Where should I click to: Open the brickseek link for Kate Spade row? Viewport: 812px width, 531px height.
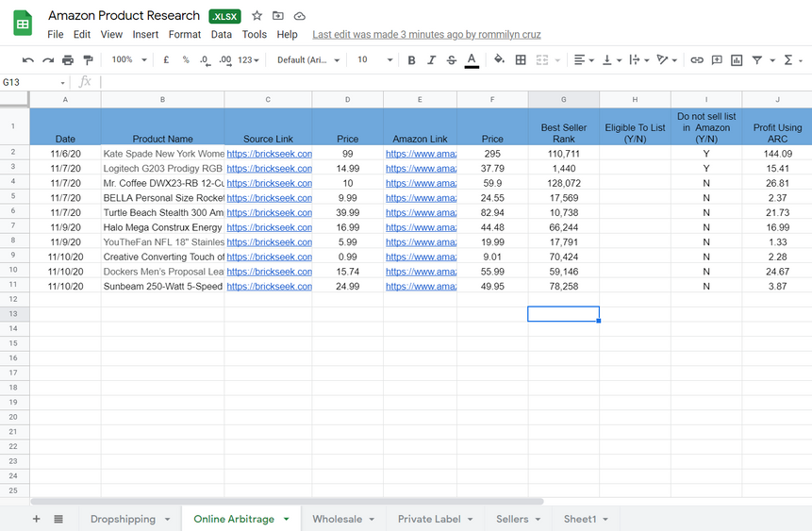pos(270,154)
